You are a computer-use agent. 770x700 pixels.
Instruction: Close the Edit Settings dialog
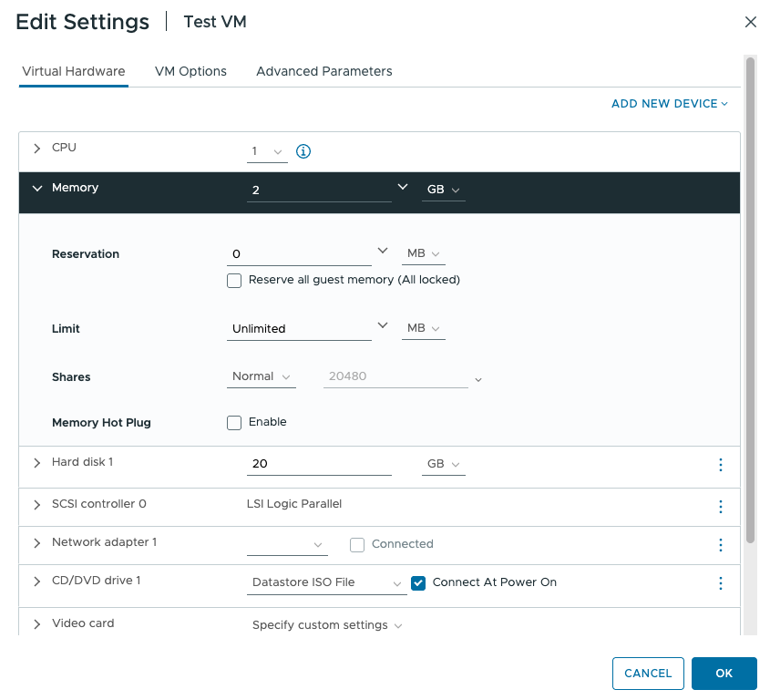click(x=750, y=22)
